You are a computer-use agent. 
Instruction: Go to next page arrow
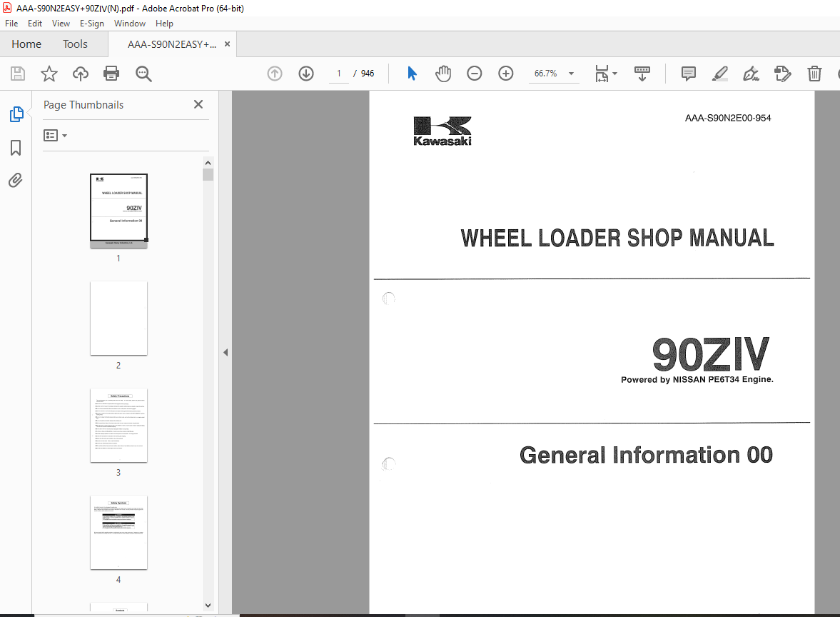pos(306,74)
